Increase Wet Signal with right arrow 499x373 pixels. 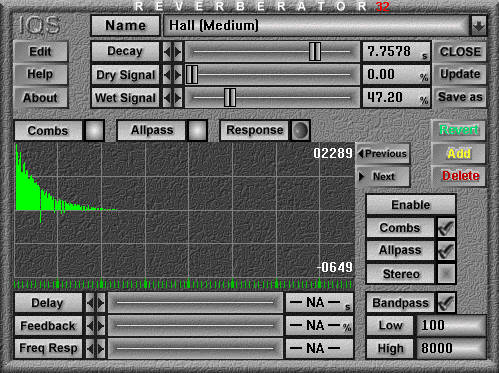178,98
